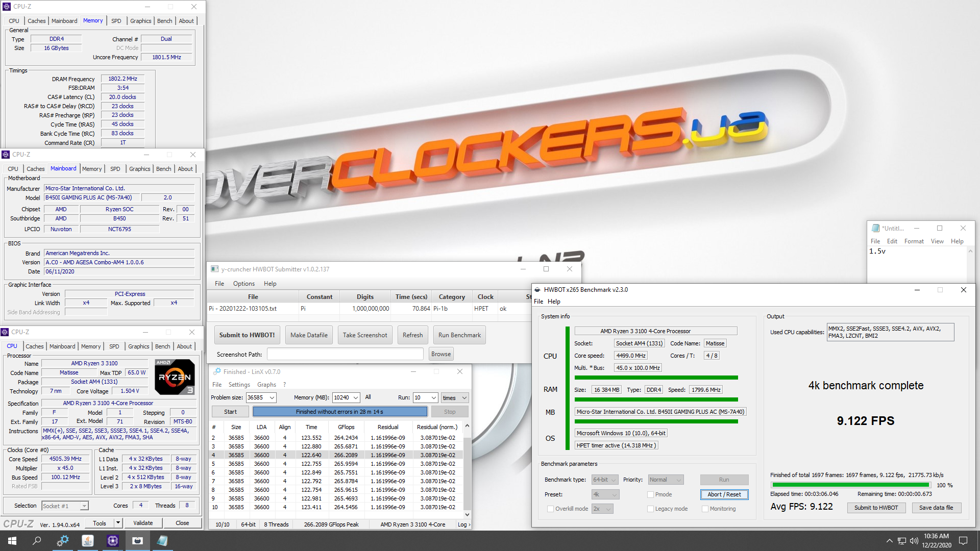Expand the LinX Problem size dropdown

tap(272, 397)
